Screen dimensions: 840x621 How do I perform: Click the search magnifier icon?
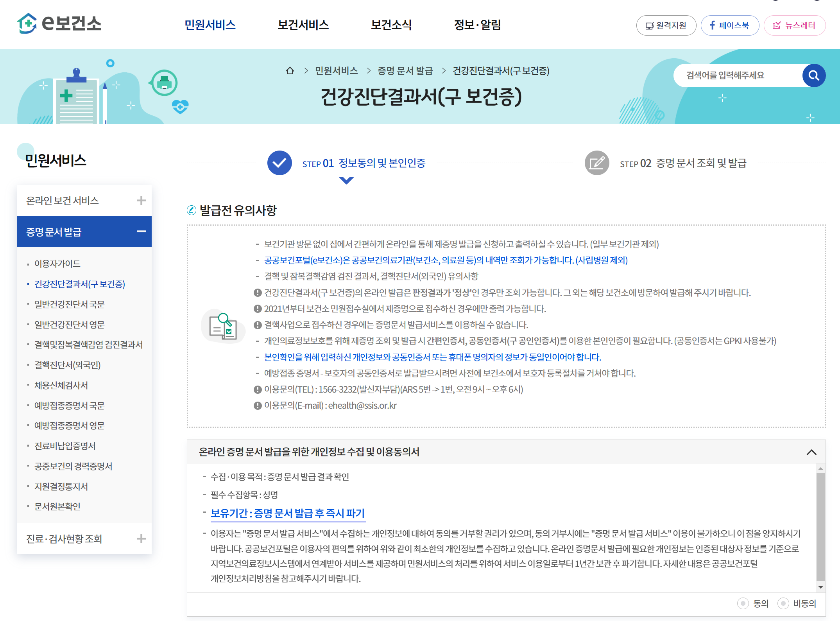[813, 75]
